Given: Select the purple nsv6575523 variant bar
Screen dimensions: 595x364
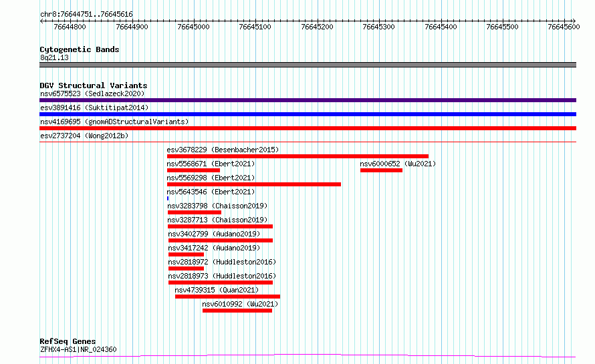Looking at the screenshot, I should pos(308,100).
